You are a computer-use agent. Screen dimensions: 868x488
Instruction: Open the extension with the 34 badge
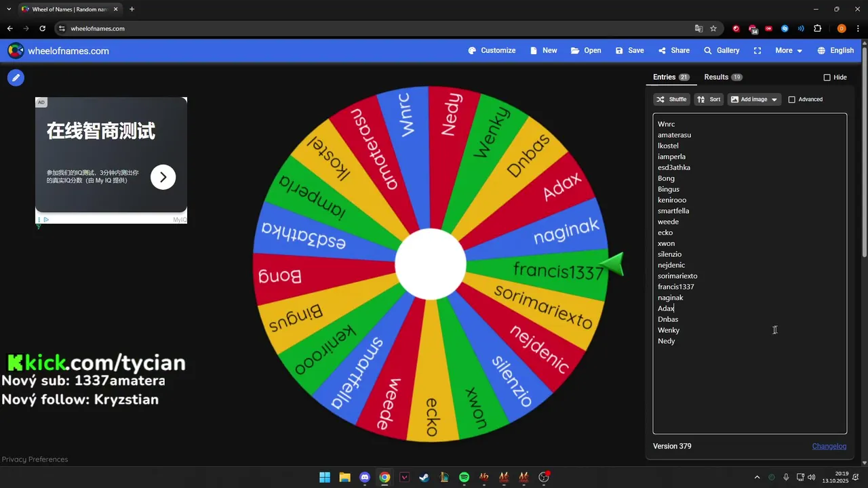tap(753, 28)
